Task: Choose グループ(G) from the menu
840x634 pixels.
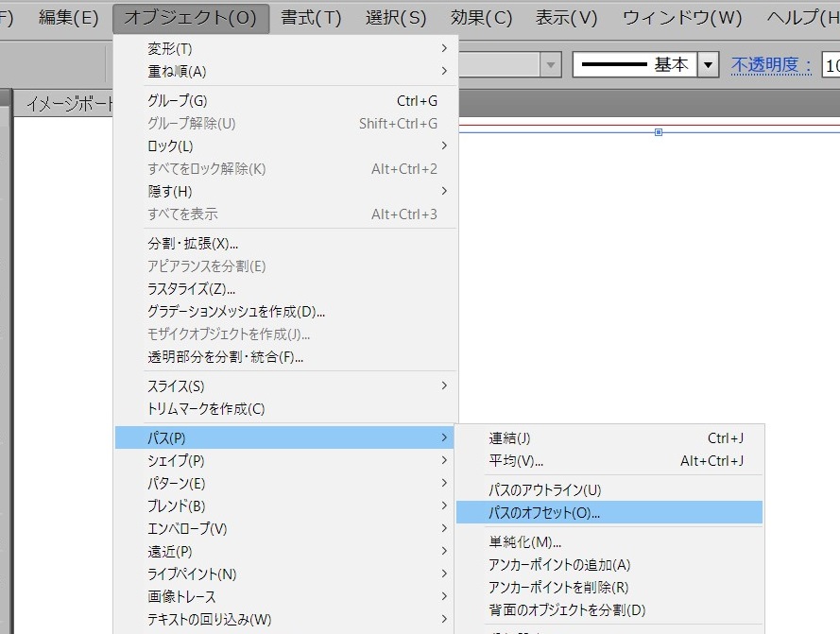Action: (x=286, y=101)
